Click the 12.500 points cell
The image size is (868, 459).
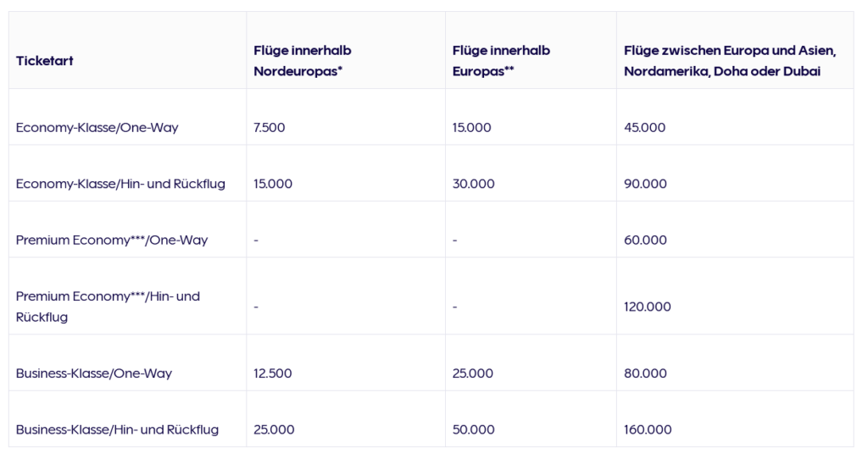pos(273,373)
